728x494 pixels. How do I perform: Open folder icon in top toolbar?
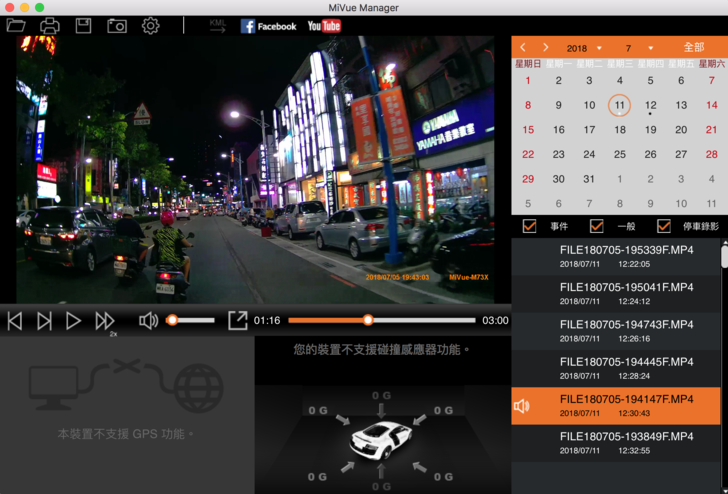(x=16, y=25)
